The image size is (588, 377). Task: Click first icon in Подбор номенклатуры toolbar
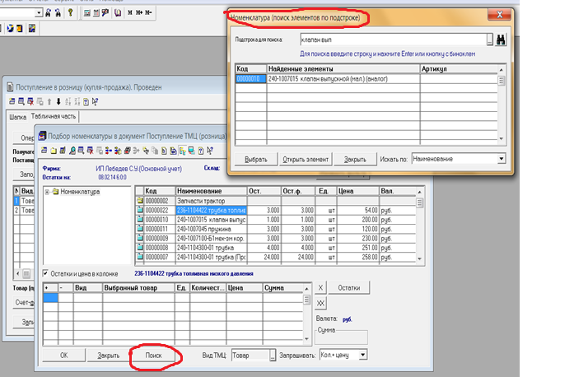tap(44, 151)
